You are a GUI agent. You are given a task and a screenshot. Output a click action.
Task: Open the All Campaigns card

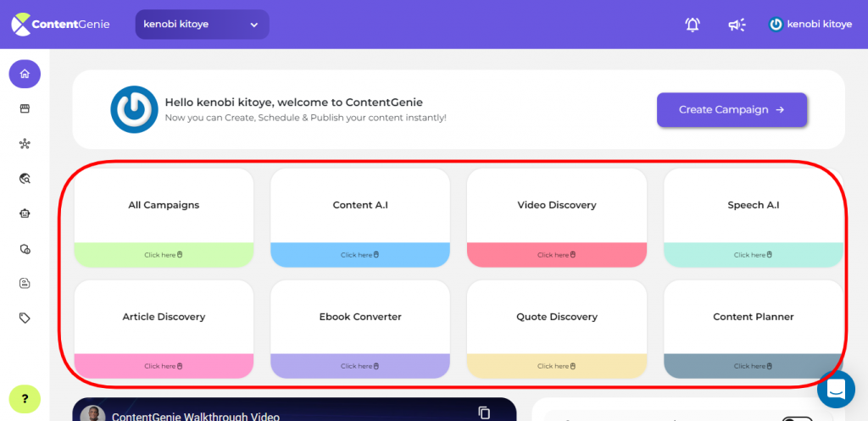click(164, 218)
